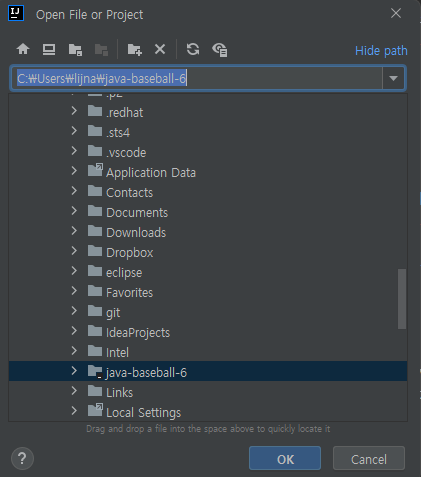The image size is (421, 477).
Task: Click the OK button
Action: tap(285, 459)
